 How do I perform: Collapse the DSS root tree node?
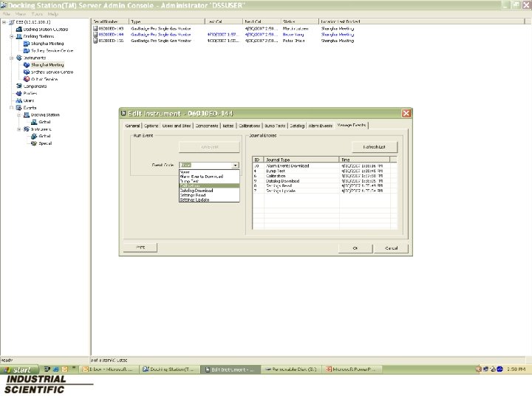coord(4,22)
